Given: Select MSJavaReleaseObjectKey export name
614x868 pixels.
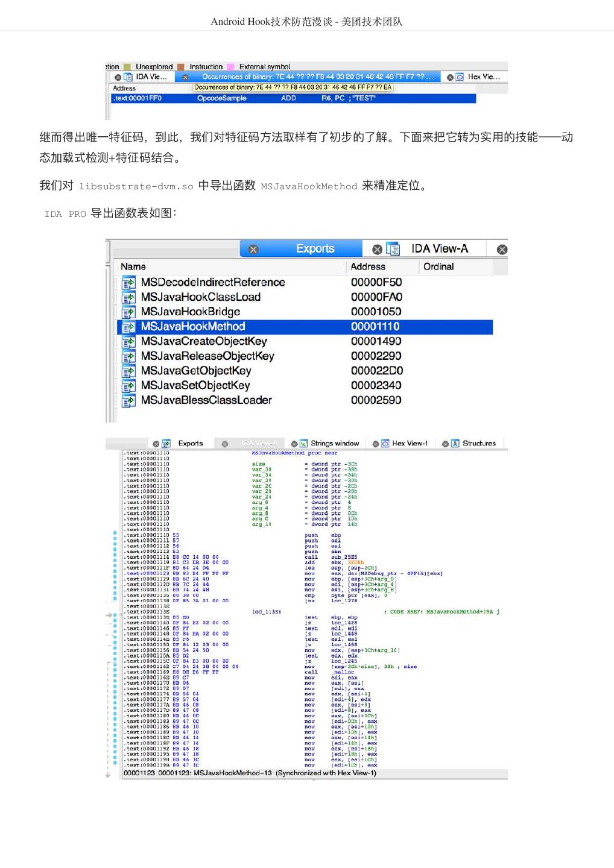Looking at the screenshot, I should (x=207, y=356).
